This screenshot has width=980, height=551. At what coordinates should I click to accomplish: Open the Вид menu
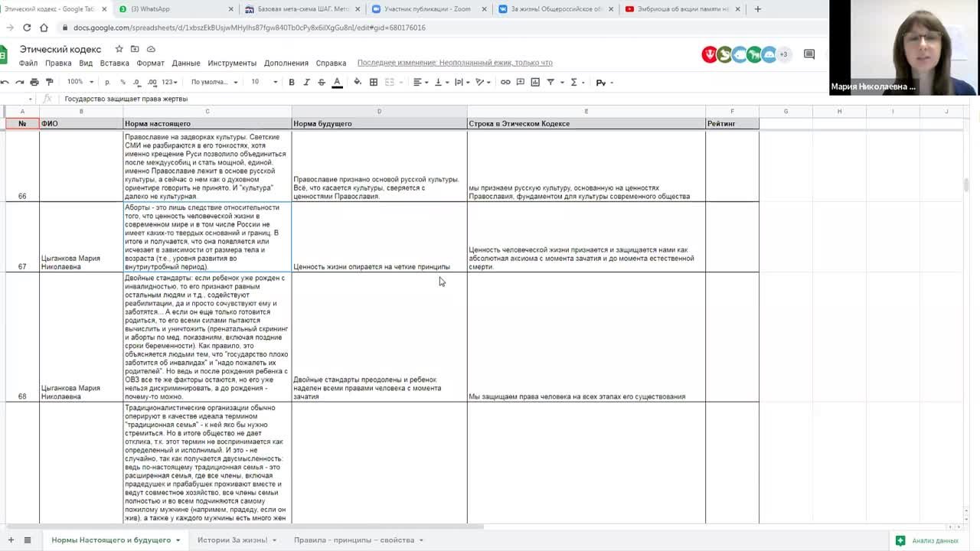[86, 63]
